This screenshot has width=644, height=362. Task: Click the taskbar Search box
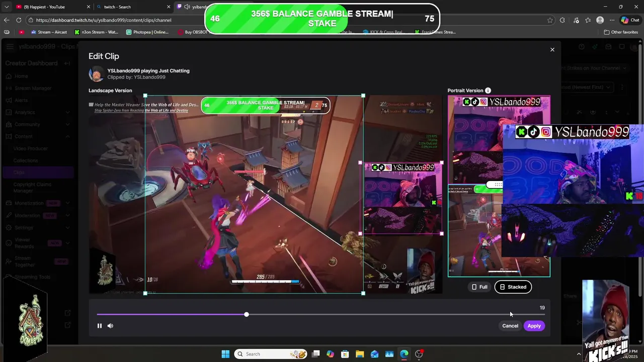[271, 354]
